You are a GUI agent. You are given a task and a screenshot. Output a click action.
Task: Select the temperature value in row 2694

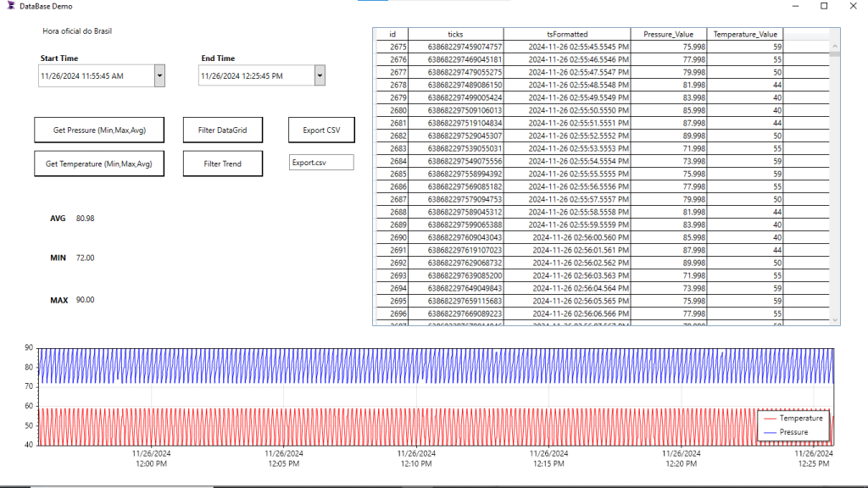point(745,289)
